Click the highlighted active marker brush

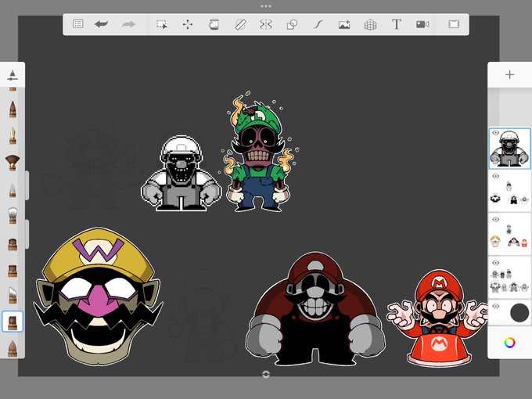[13, 322]
